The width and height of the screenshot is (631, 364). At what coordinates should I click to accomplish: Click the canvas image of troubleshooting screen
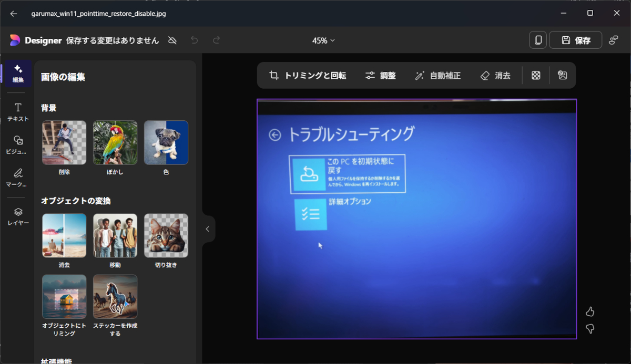[416, 219]
